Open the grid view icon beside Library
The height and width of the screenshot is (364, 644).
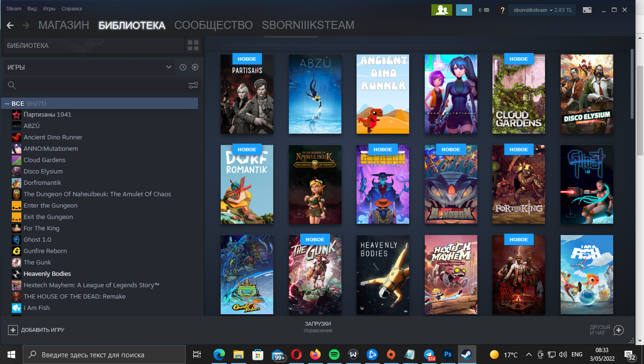(193, 45)
